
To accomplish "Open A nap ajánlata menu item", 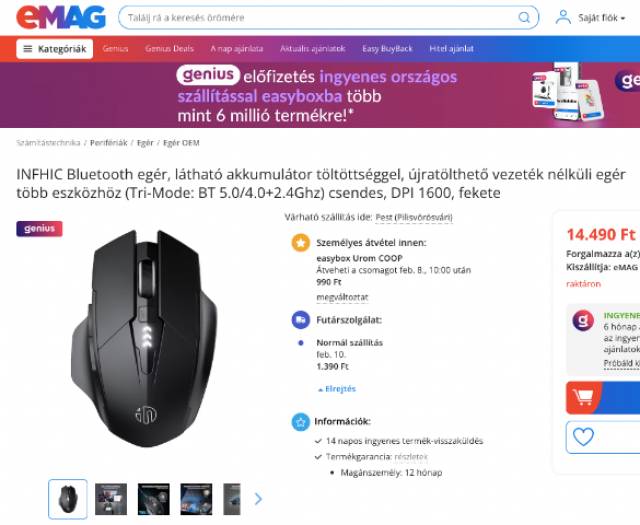I will click(x=237, y=49).
